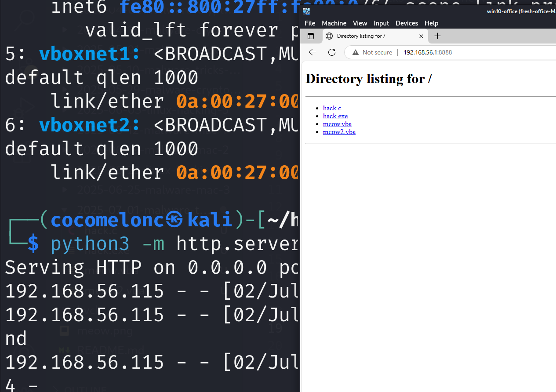Open the Help menu in VirtualBox
The width and height of the screenshot is (556, 392).
pos(432,23)
